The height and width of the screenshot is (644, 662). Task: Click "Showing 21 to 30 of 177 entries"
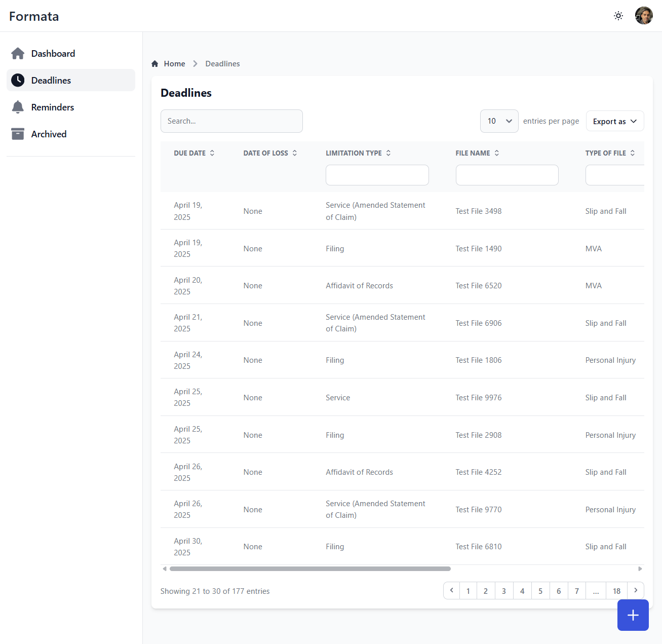pos(215,591)
